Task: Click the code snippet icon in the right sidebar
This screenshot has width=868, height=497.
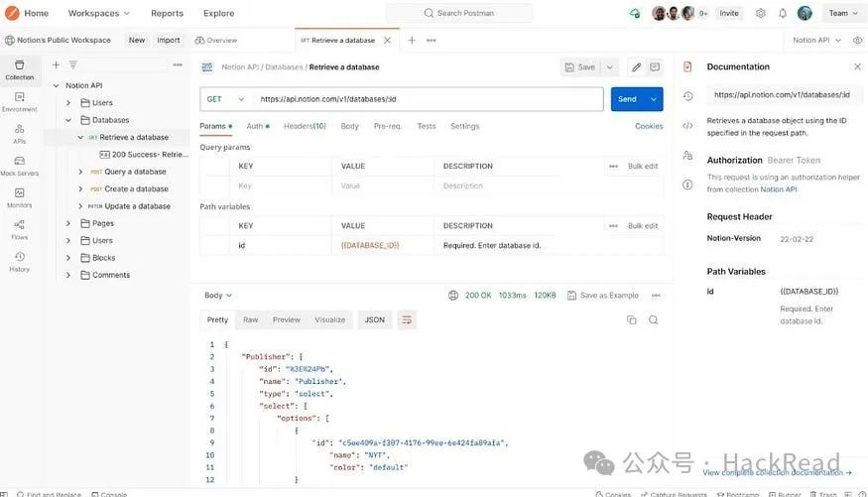Action: (687, 126)
